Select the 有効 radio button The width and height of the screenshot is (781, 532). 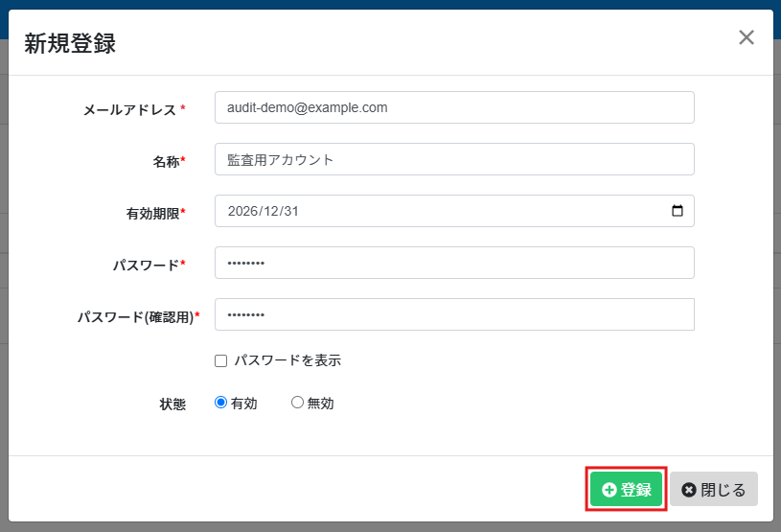click(220, 403)
